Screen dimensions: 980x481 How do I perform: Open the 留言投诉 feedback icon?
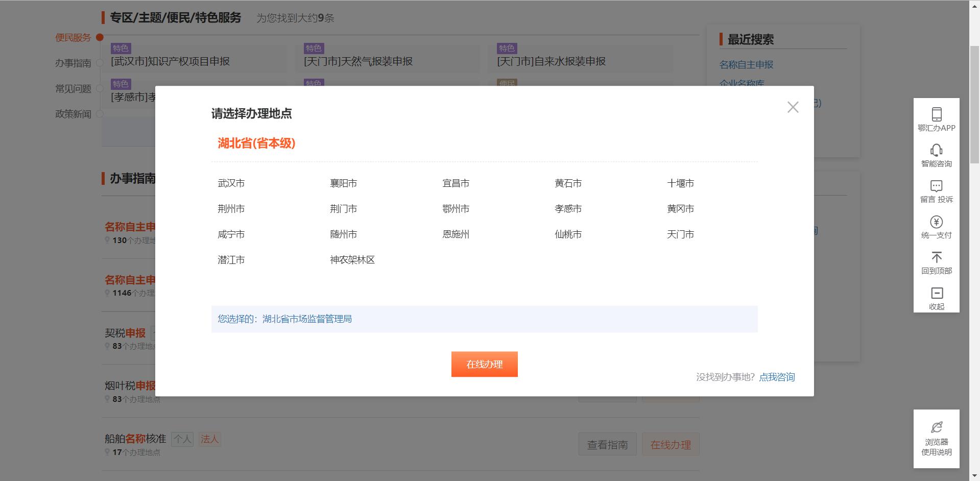coord(936,190)
